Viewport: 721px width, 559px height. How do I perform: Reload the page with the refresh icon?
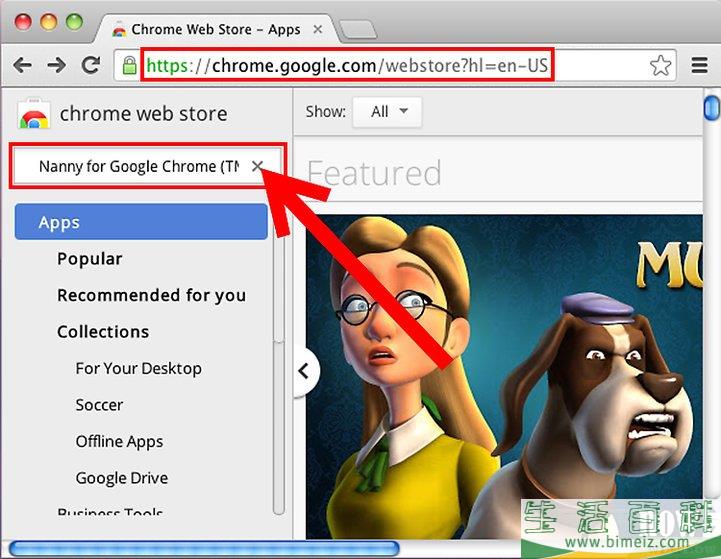91,65
